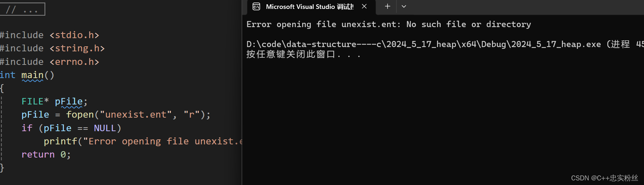Viewport: 644px width, 185px height.
Task: Click NULL in the if condition
Action: (x=105, y=128)
